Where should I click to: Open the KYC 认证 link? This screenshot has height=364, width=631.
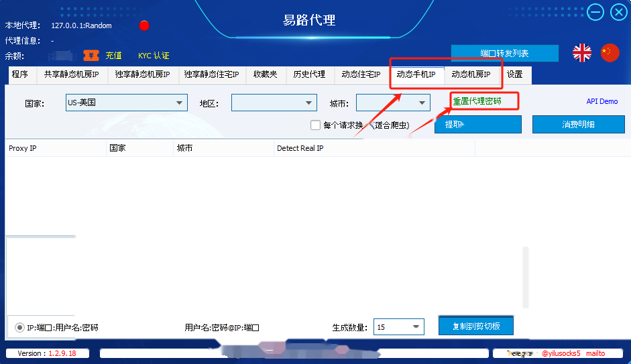coord(154,56)
